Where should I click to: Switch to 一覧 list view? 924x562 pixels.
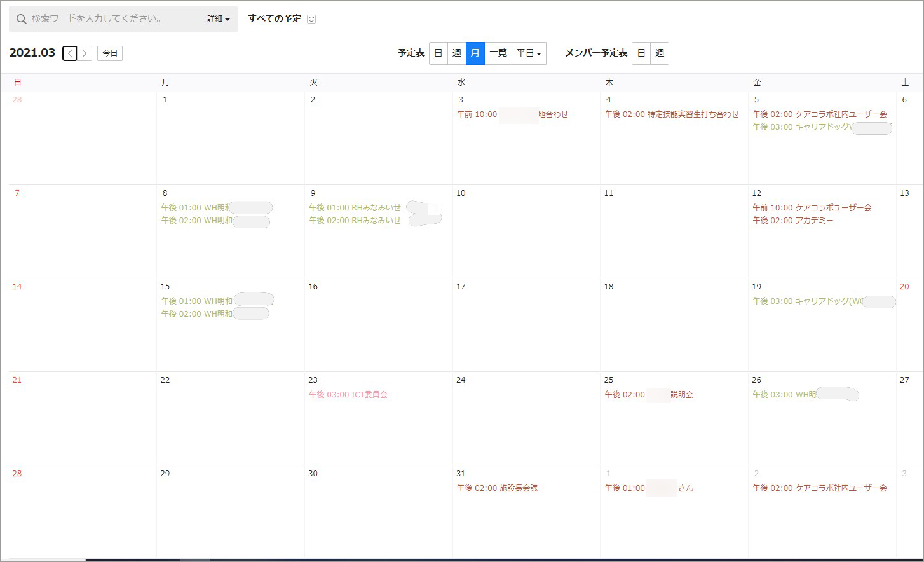point(498,53)
